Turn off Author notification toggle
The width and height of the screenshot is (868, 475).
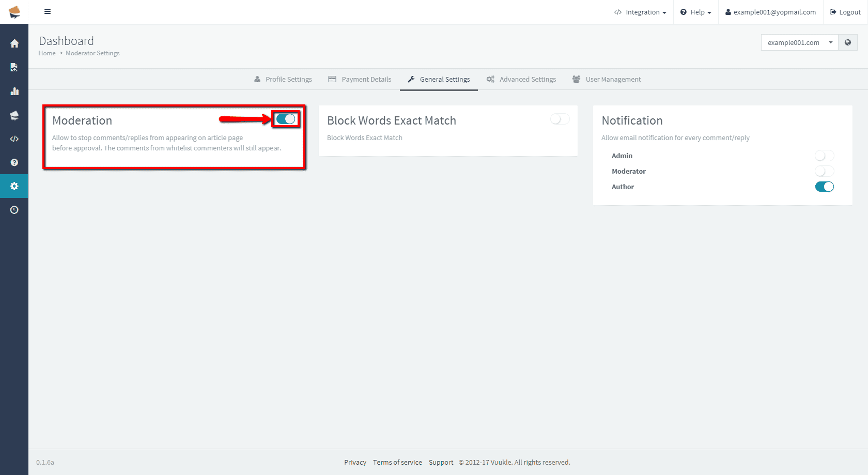[824, 187]
